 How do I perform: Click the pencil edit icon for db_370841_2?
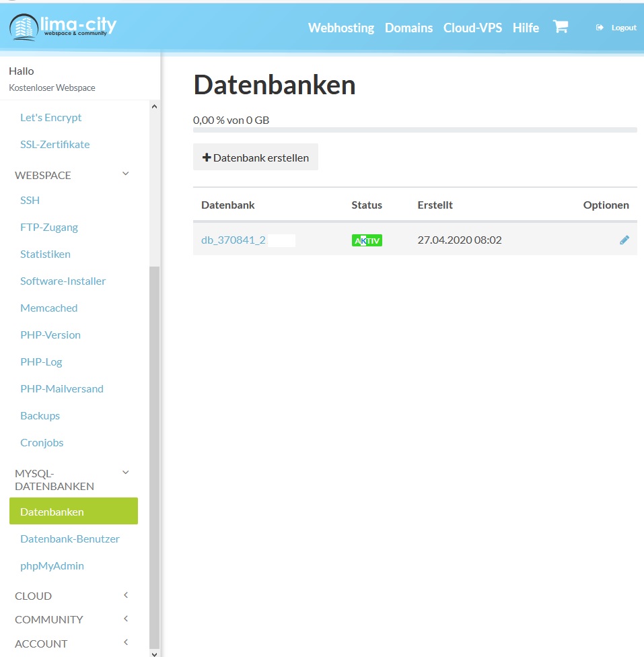point(624,240)
